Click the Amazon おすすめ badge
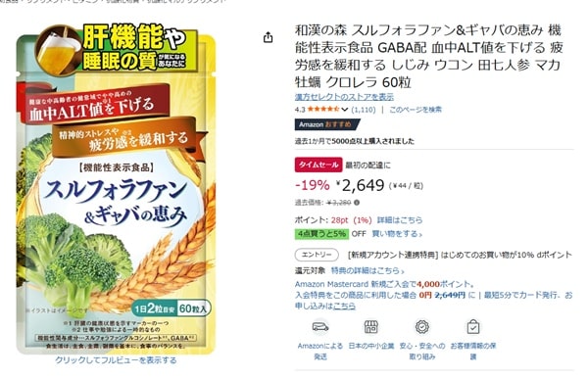The width and height of the screenshot is (588, 379). pyautogui.click(x=327, y=124)
